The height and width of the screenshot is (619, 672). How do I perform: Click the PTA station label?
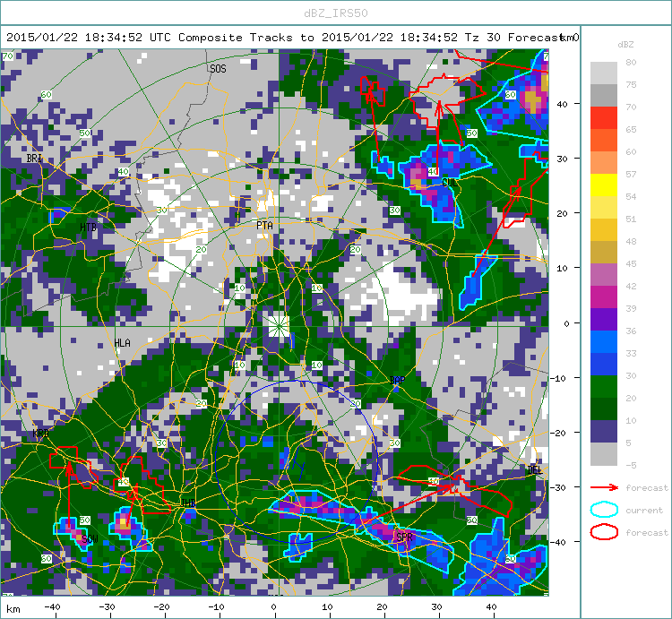coord(264,226)
